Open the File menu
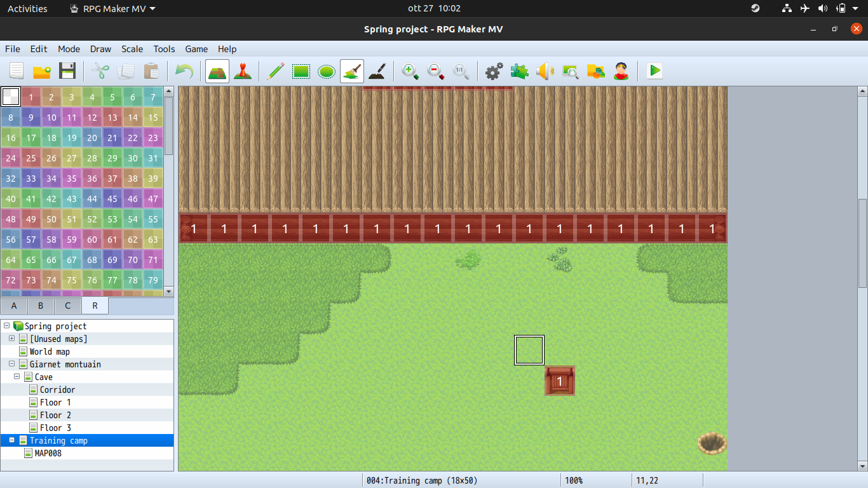The image size is (868, 488). 13,49
